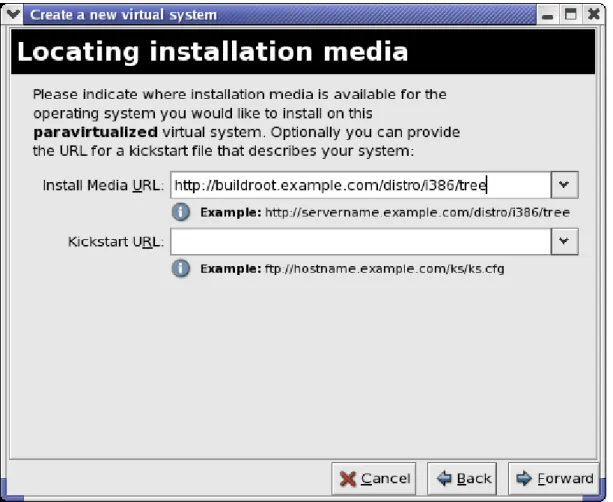Minimize the virtual system window
This screenshot has height=502, width=613.
coord(548,15)
